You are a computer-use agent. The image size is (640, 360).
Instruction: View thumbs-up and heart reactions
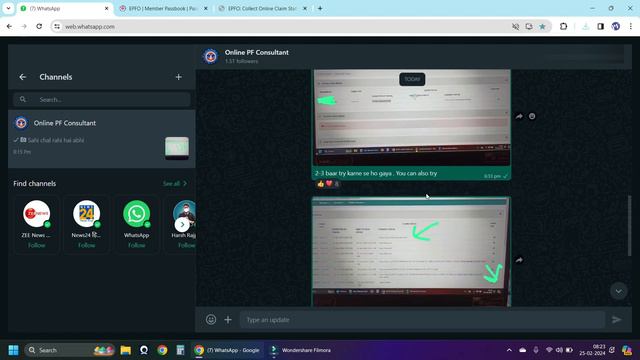(328, 184)
